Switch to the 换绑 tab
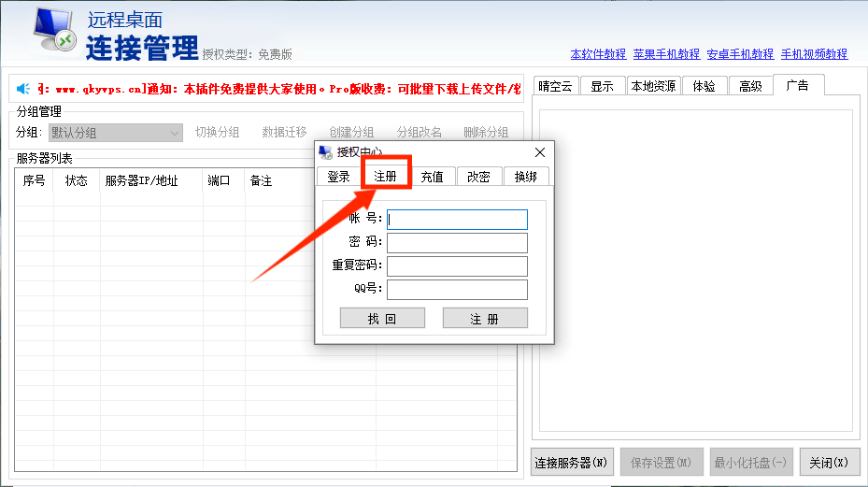The width and height of the screenshot is (868, 487). pos(526,177)
